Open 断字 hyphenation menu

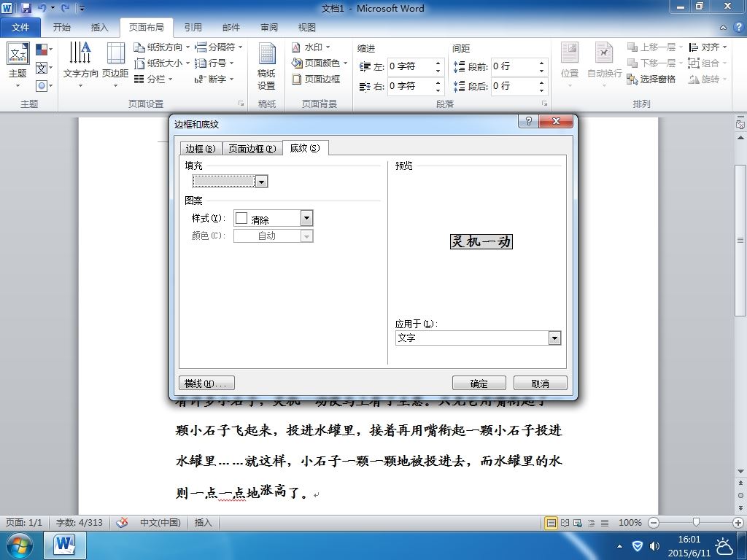point(214,79)
